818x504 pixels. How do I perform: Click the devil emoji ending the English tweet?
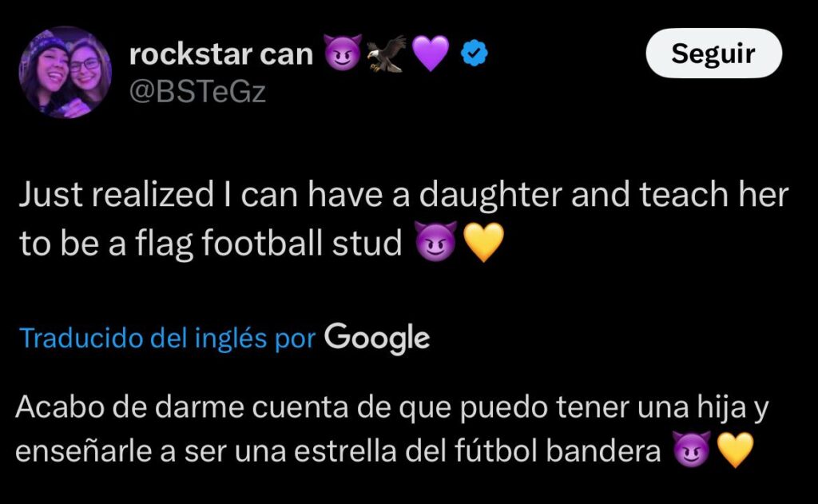436,243
